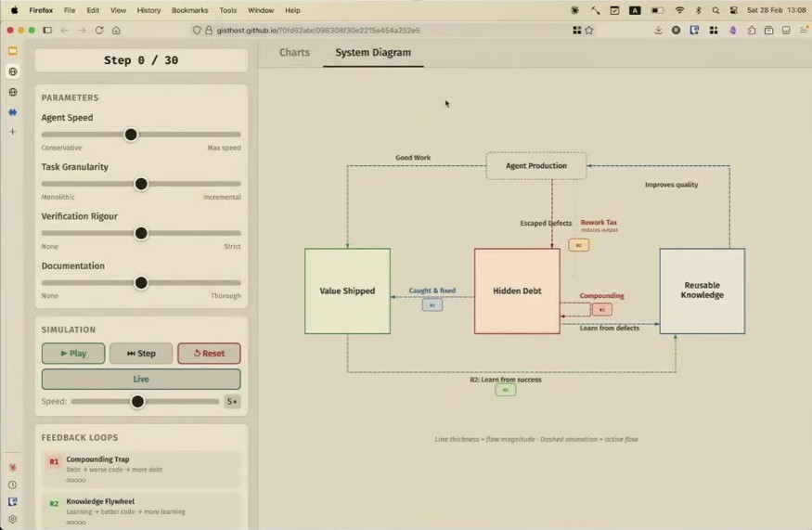Viewport: 812px width, 530px height.
Task: Click the 5× speed value
Action: (232, 402)
